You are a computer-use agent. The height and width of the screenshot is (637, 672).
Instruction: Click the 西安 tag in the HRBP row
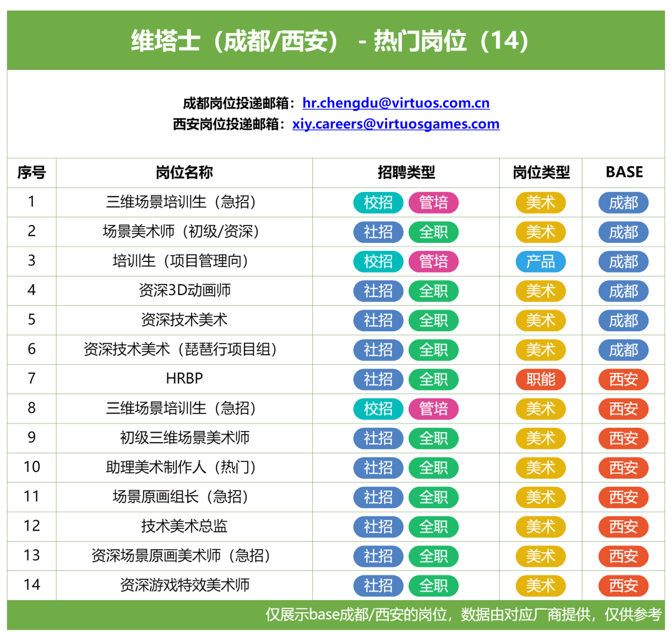623,380
